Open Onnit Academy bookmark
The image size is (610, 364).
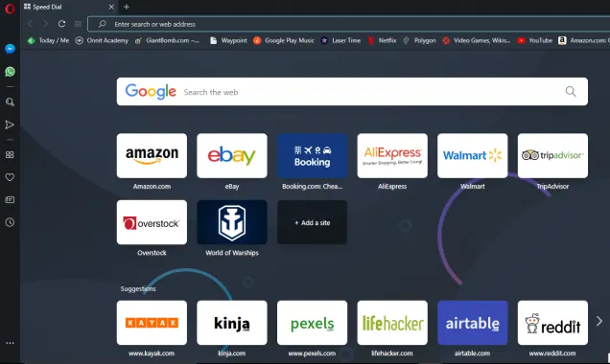(x=102, y=40)
